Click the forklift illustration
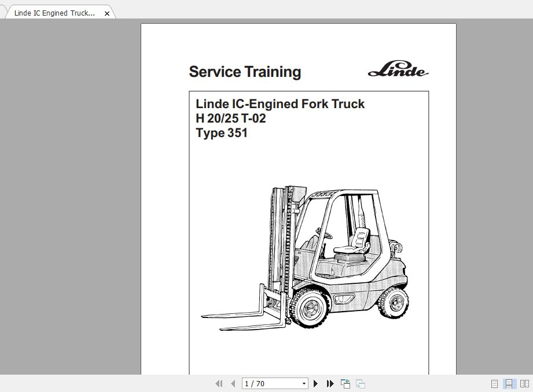Image resolution: width=533 pixels, height=392 pixels. tap(304, 258)
